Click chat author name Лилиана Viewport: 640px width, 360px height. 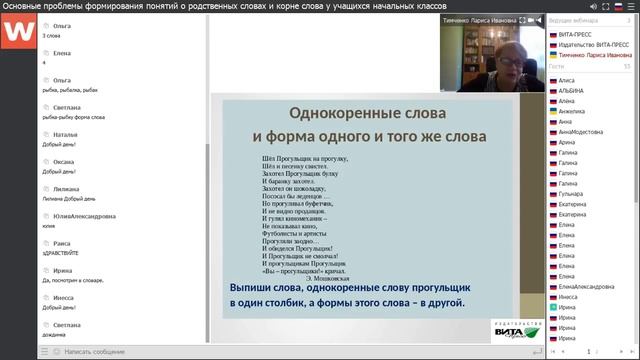click(66, 189)
